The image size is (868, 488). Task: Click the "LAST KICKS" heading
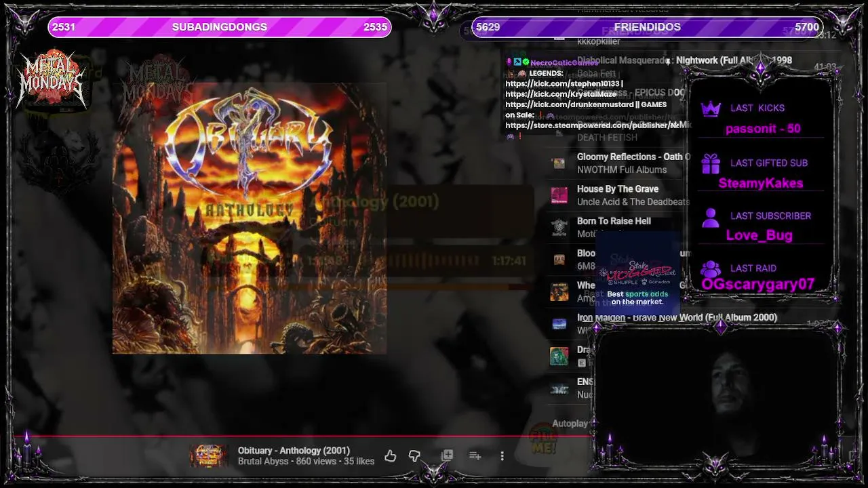(757, 108)
